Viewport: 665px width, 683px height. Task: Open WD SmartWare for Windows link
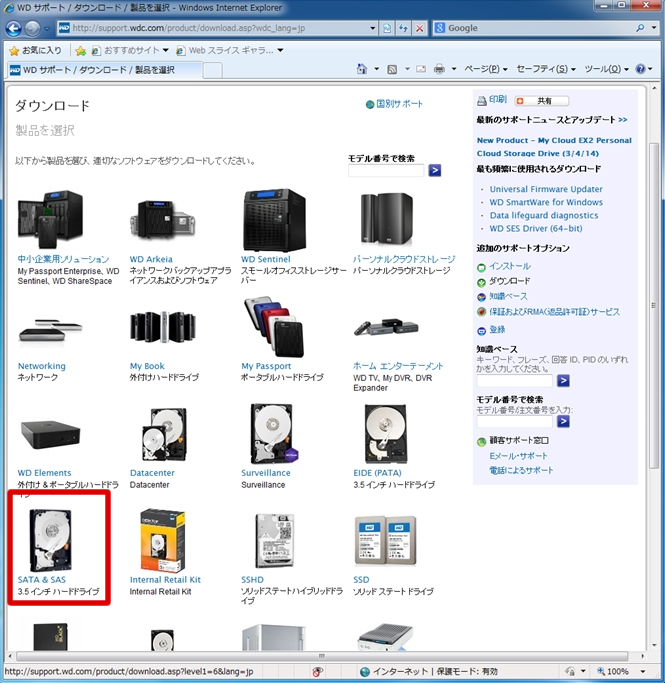[546, 202]
